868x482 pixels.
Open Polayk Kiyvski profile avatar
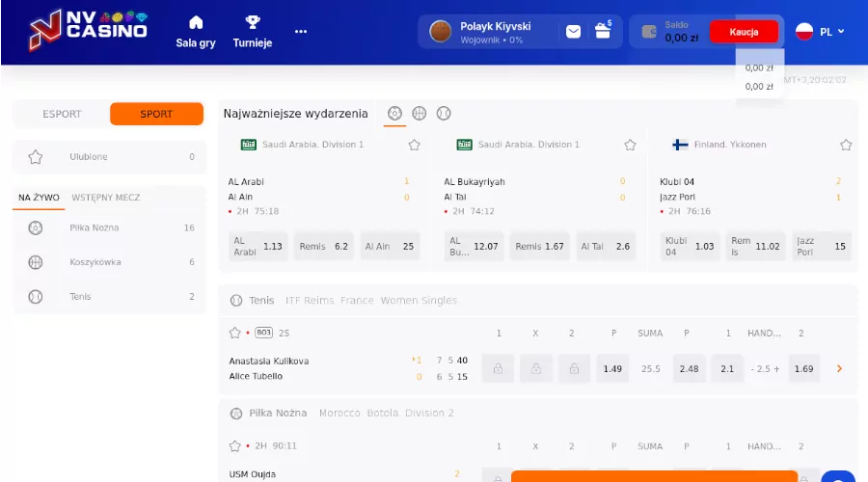click(x=440, y=32)
